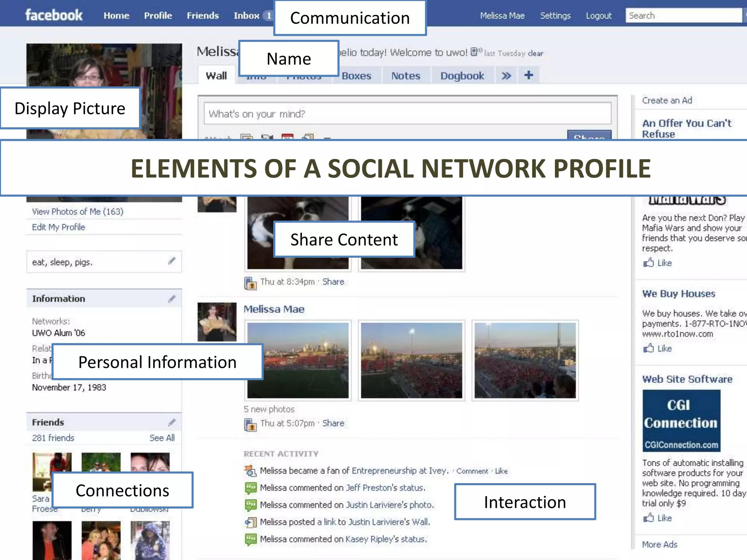Open the second stadium photo
Image resolution: width=747 pixels, height=560 pixels.
[411, 361]
